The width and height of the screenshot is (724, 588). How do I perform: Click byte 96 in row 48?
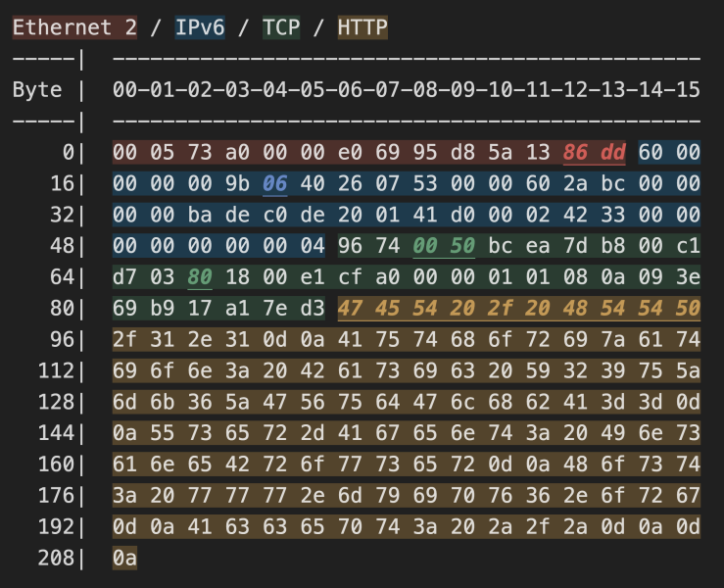(350, 246)
